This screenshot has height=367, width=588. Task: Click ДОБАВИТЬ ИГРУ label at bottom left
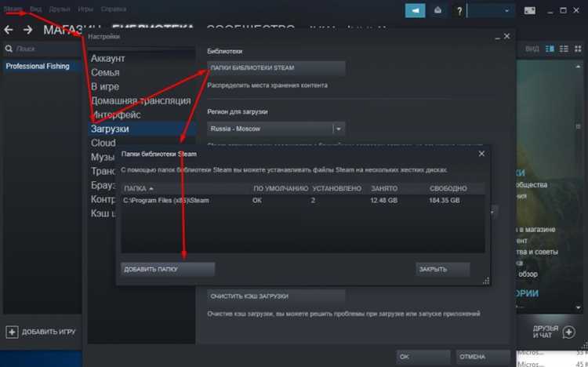pyautogui.click(x=49, y=332)
